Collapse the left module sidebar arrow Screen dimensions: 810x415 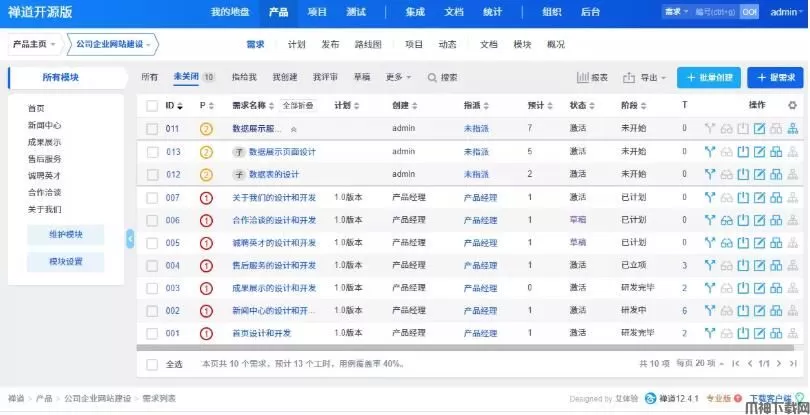coord(130,238)
